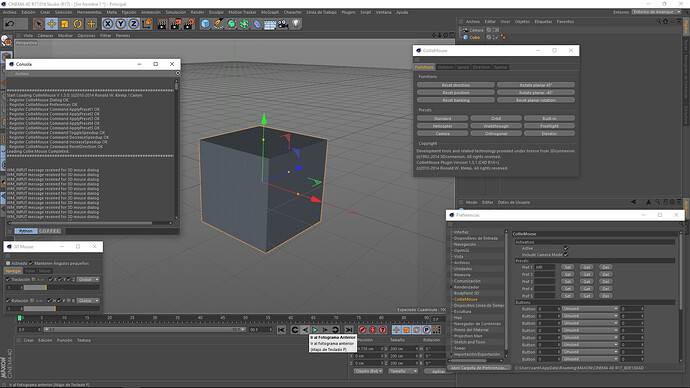The height and width of the screenshot is (388, 690).
Task: Click the purple Deformer icon
Action: (257, 24)
